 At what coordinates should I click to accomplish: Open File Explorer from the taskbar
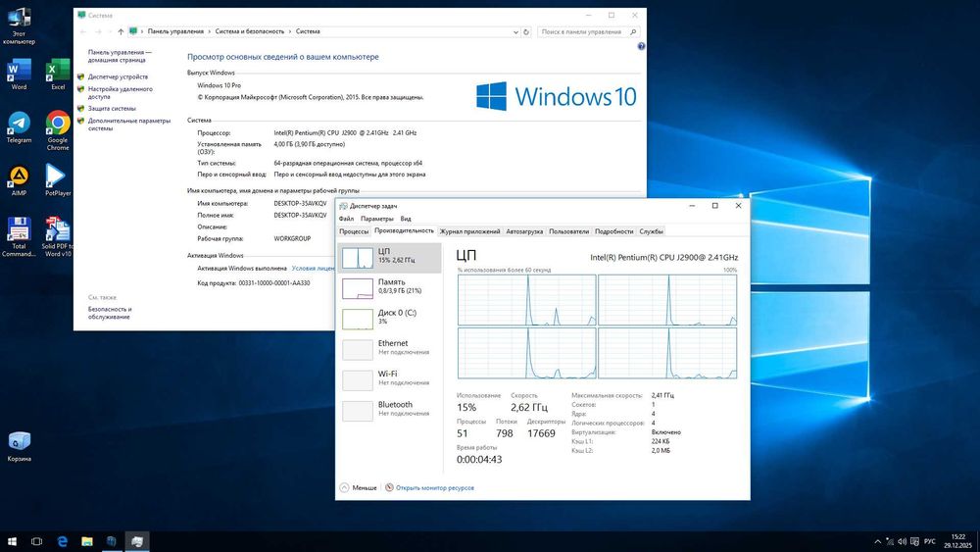pos(87,541)
